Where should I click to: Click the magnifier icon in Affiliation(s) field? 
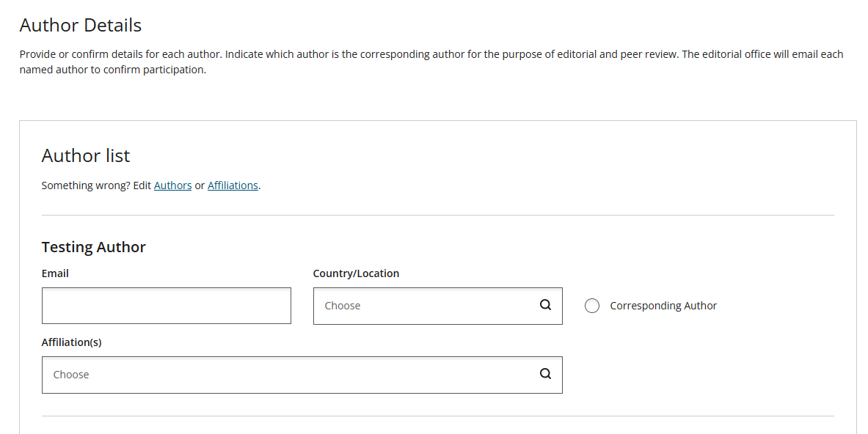545,374
